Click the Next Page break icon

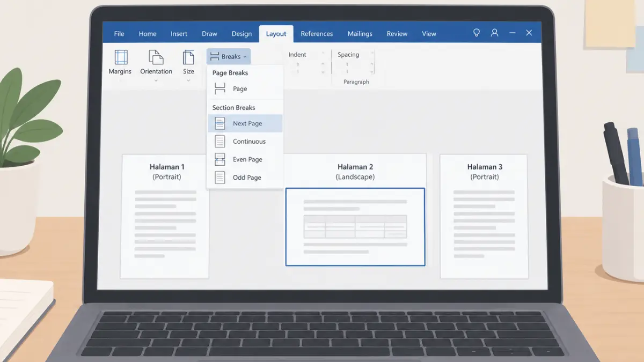click(220, 123)
